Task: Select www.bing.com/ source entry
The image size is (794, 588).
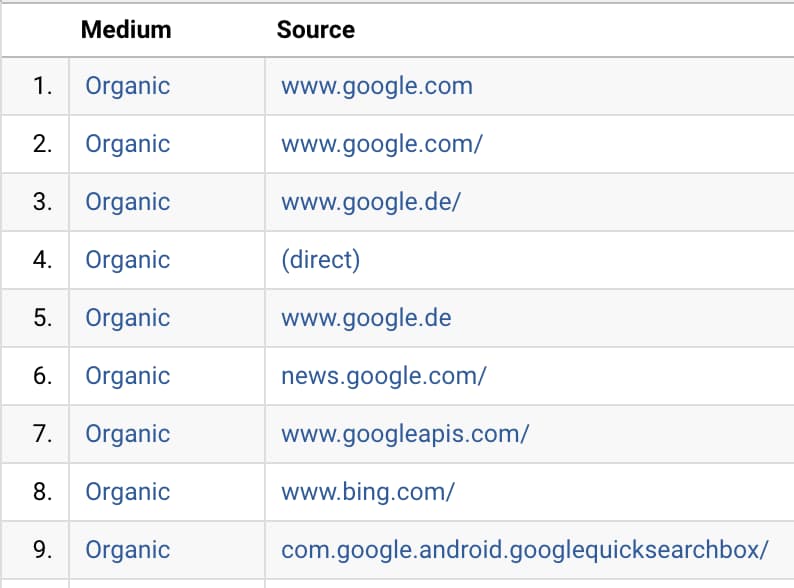Action: [x=368, y=492]
